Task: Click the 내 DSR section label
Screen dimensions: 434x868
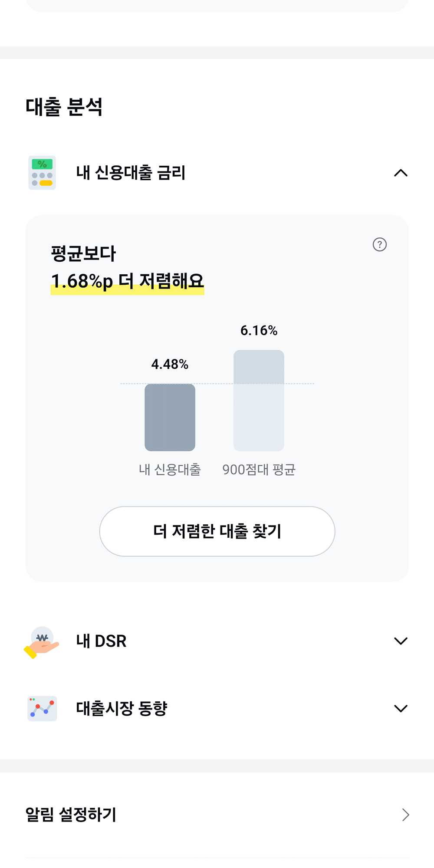Action: (x=101, y=641)
